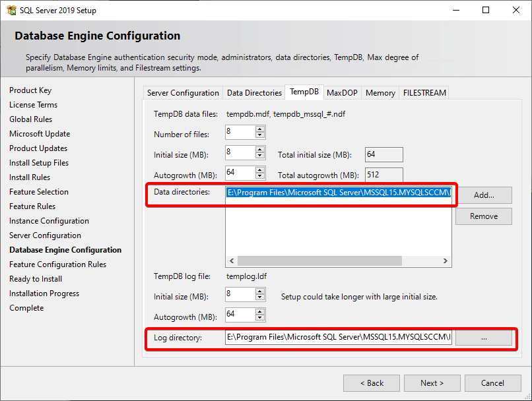The width and height of the screenshot is (532, 401).
Task: Click Install Rules step
Action: point(30,177)
